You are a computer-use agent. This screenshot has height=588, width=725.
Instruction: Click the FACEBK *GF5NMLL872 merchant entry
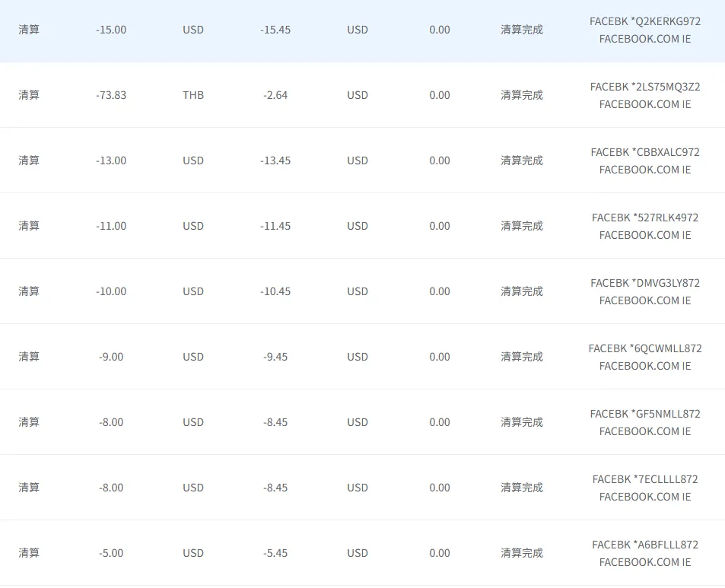tap(644, 414)
